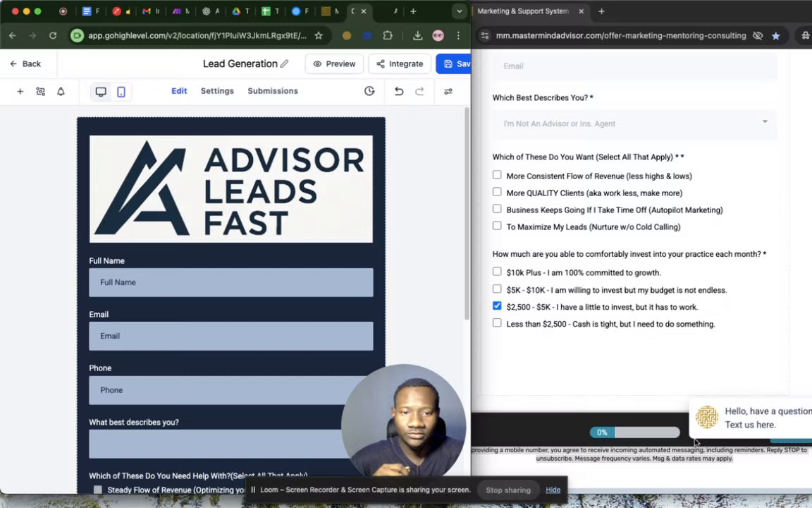
Task: Go back in left browser window
Action: coord(13,35)
